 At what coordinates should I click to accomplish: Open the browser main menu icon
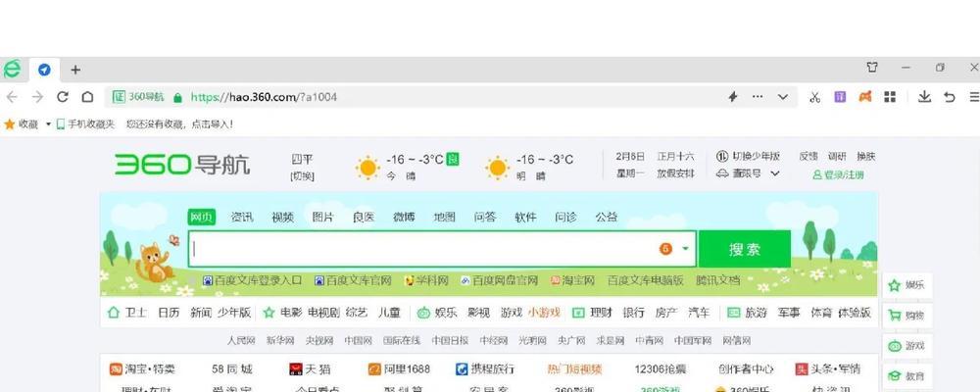[974, 97]
